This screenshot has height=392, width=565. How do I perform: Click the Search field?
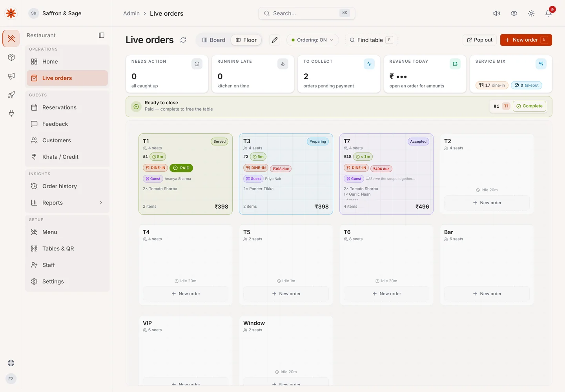[x=307, y=13]
